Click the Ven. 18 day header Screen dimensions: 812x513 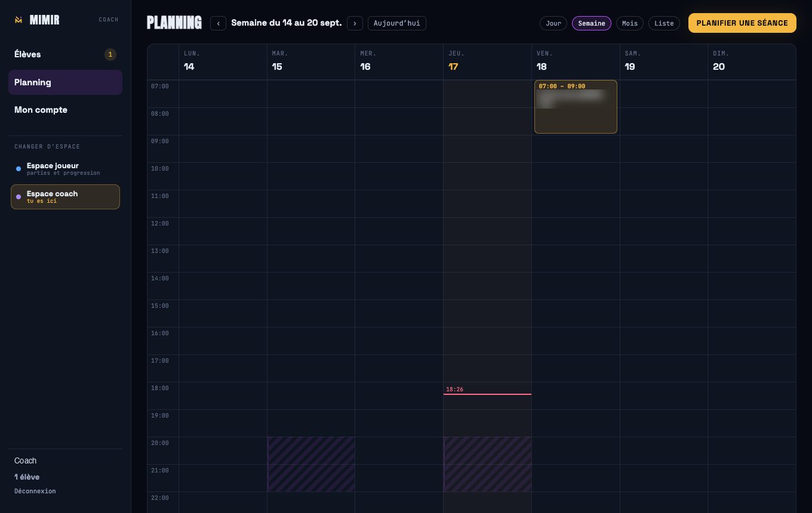tap(576, 61)
